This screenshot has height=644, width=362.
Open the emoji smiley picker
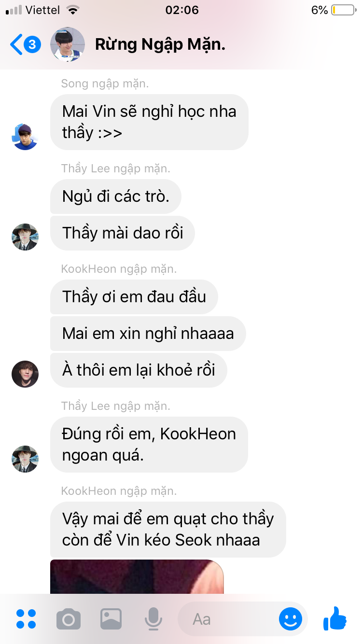(291, 619)
